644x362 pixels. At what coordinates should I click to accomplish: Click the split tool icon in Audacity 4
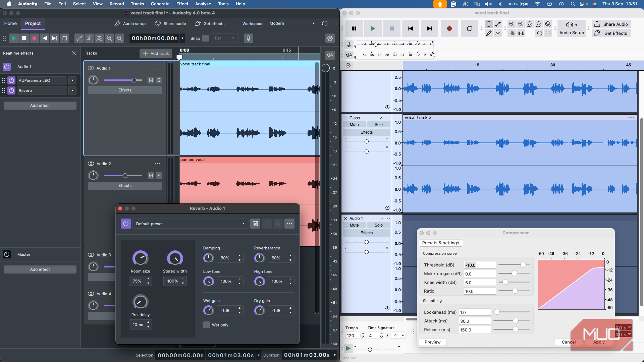pyautogui.click(x=89, y=38)
